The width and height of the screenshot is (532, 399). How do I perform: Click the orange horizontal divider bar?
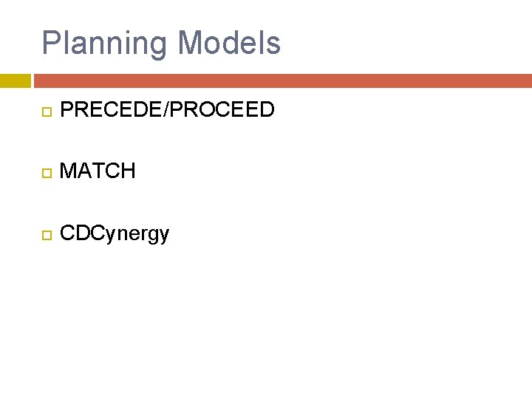coord(281,81)
